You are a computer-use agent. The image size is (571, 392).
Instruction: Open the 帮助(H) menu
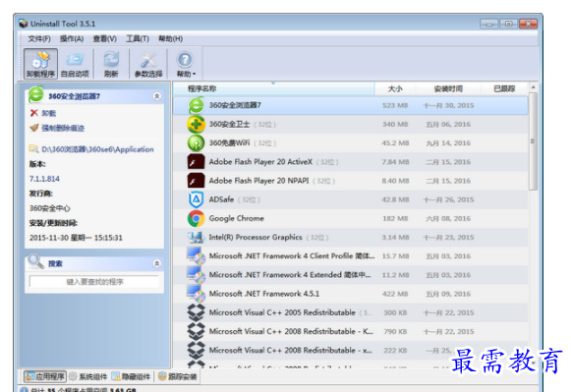pyautogui.click(x=170, y=38)
